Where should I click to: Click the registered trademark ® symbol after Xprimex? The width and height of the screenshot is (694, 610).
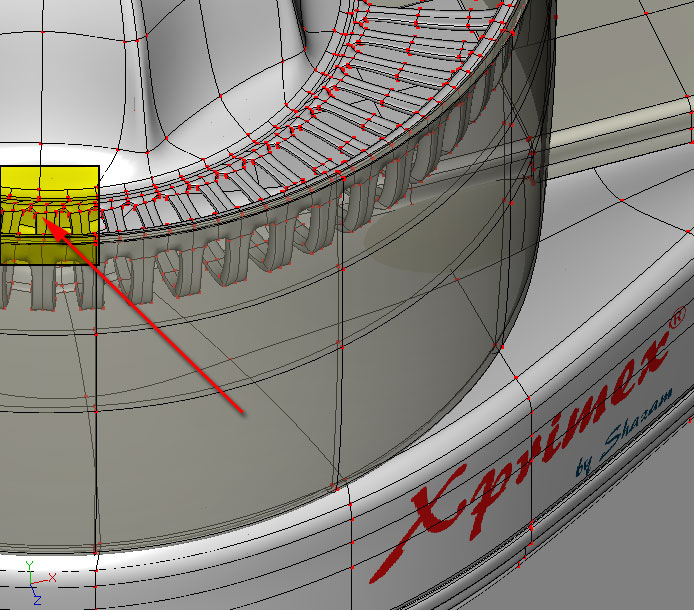coord(678,319)
